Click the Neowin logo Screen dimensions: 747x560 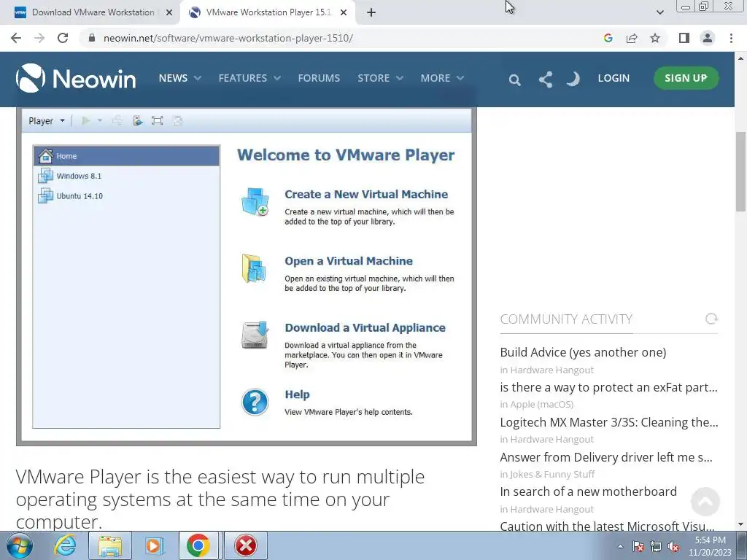point(76,78)
